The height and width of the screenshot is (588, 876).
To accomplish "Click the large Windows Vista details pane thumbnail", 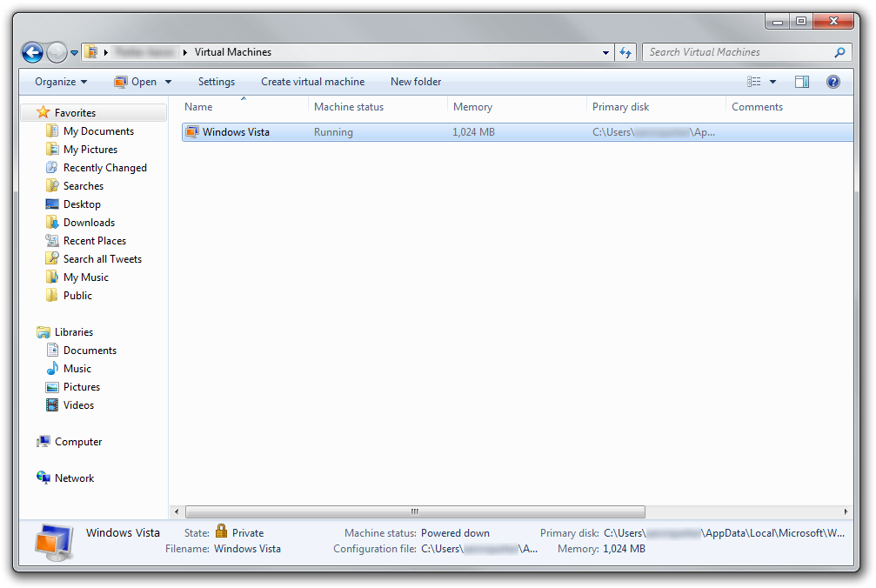I will coord(54,543).
